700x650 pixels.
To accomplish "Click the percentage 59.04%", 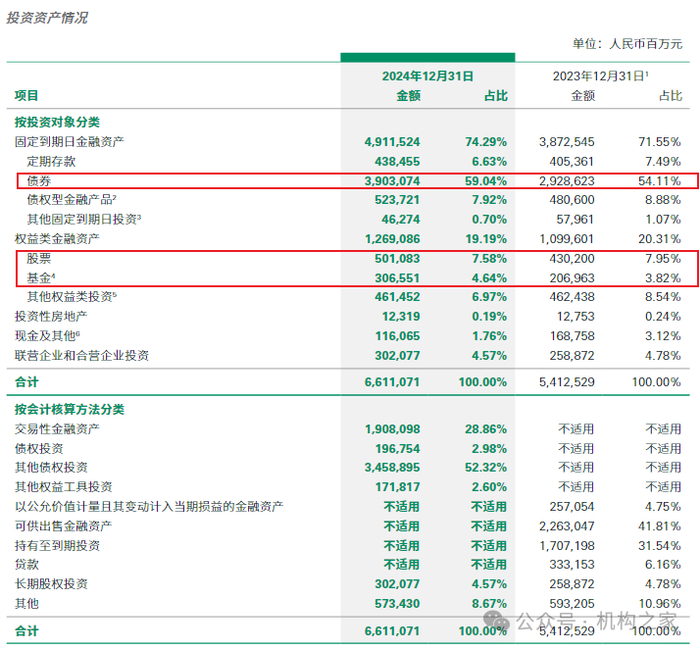I will 486,181.
